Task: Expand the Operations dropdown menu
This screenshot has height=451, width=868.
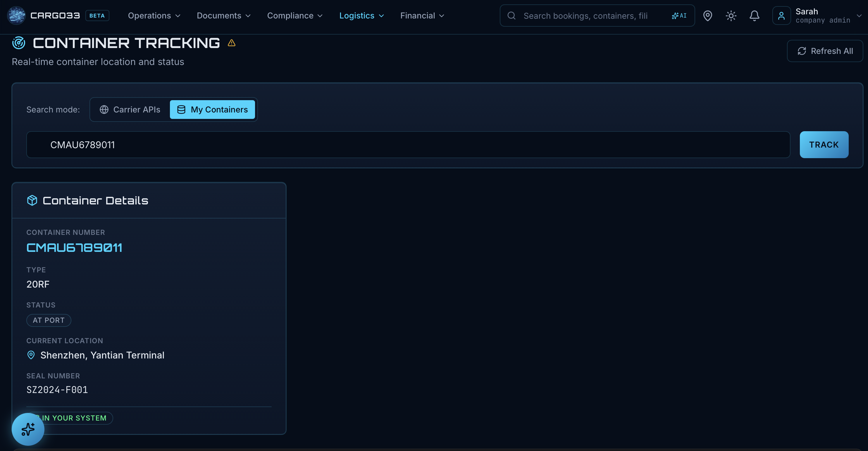Action: 154,16
